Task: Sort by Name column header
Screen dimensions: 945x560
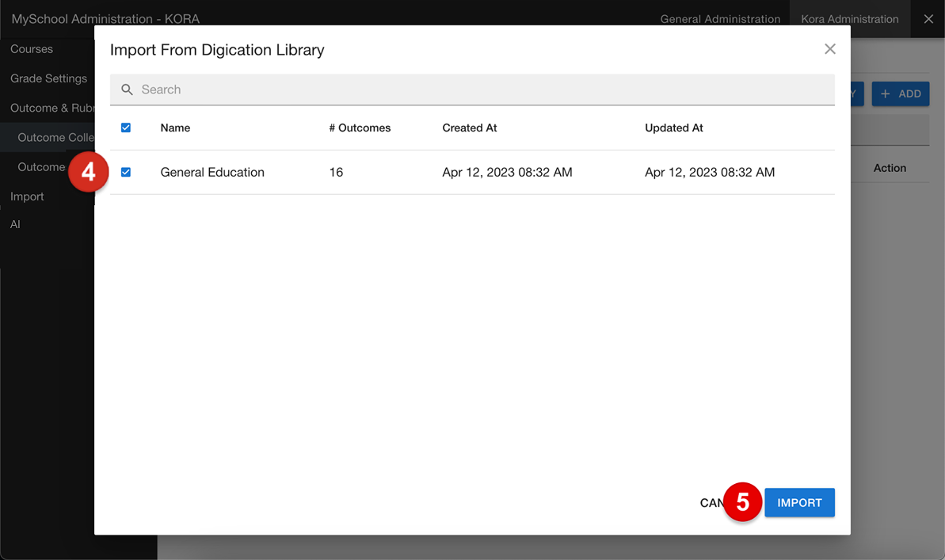Action: [x=175, y=128]
